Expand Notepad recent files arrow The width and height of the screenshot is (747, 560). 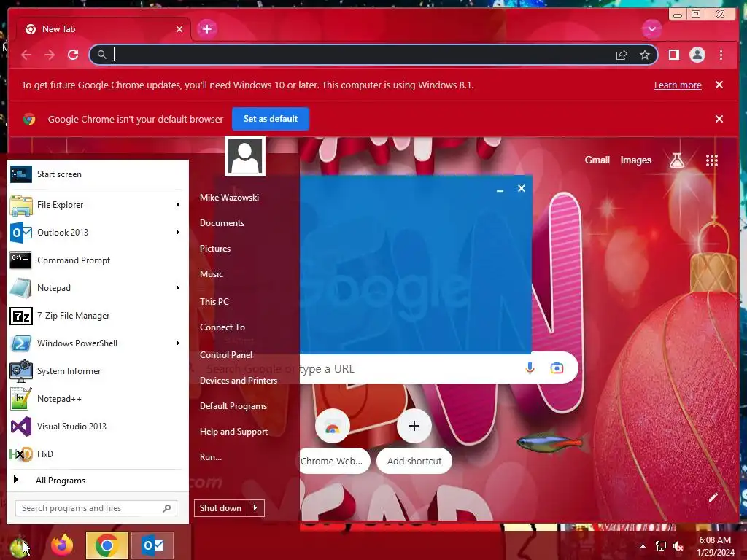click(x=178, y=287)
